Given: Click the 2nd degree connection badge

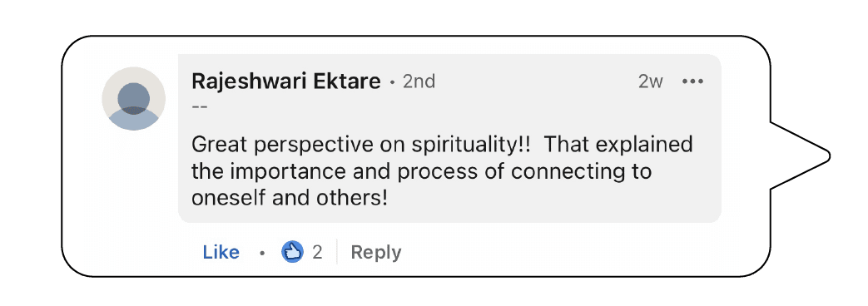Looking at the screenshot, I should [419, 81].
